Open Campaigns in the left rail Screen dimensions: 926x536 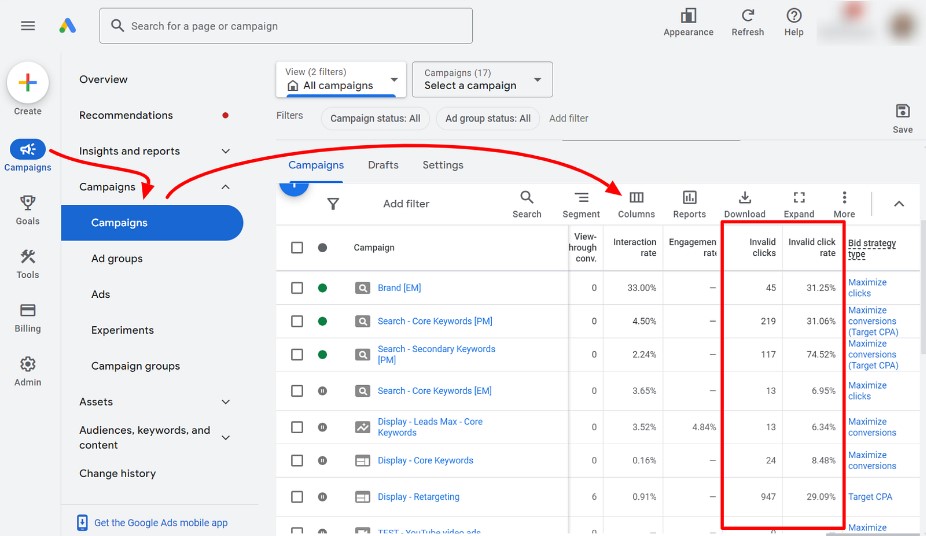coord(28,155)
